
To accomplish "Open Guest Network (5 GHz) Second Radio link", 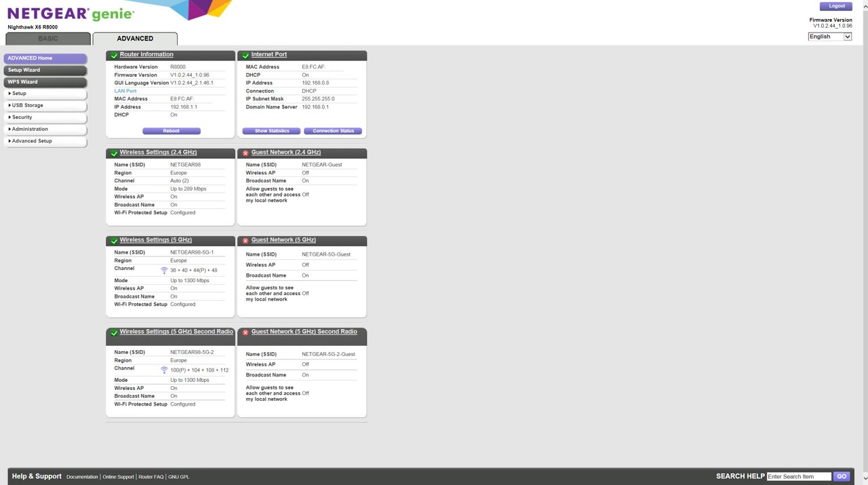I will [x=304, y=332].
